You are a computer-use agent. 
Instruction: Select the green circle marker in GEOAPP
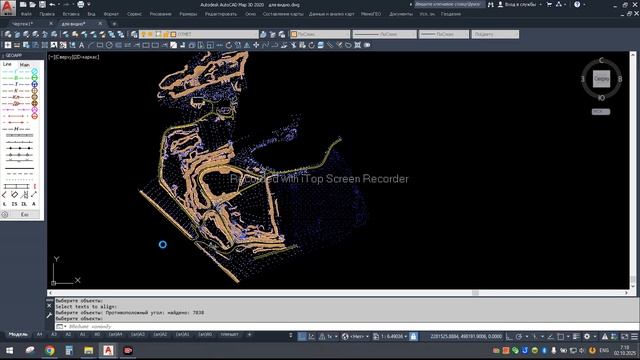pos(35,78)
